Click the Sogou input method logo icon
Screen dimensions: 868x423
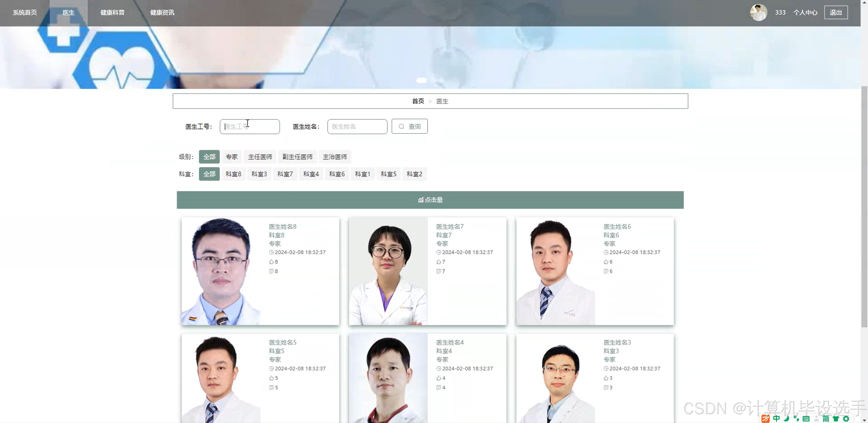766,419
